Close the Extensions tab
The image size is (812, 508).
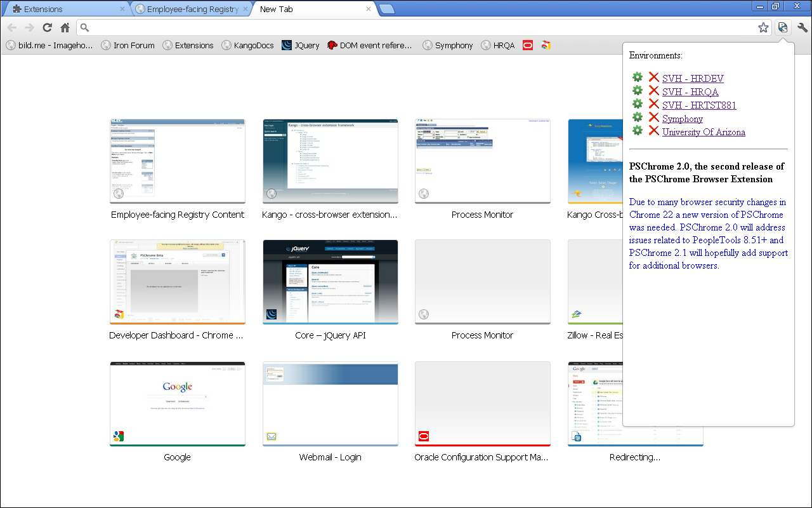pyautogui.click(x=122, y=9)
